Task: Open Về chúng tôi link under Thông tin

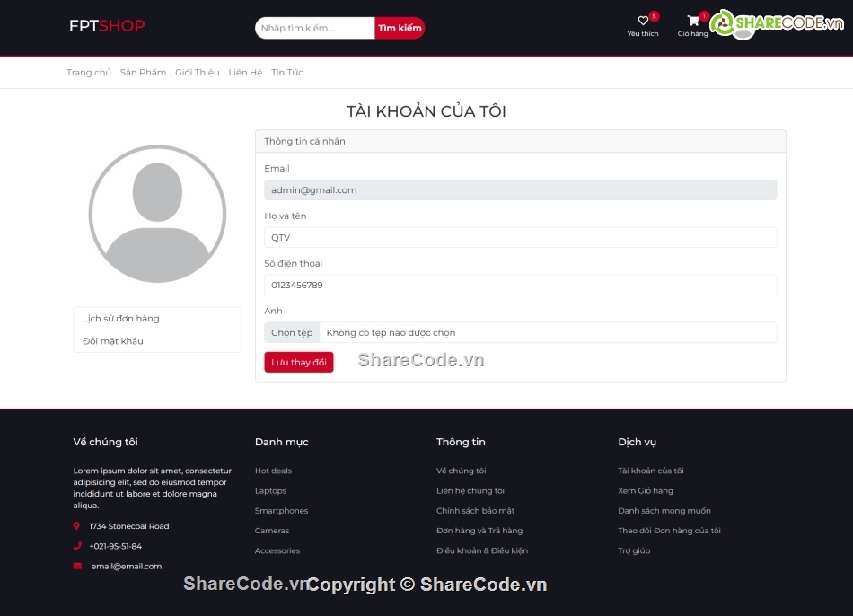Action: point(462,471)
